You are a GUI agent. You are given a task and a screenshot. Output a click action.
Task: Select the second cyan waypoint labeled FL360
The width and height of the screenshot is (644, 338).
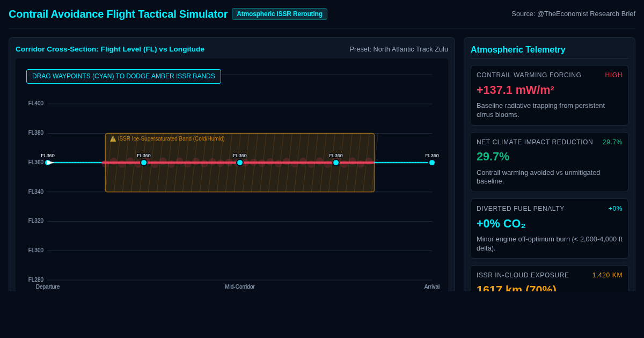[144, 163]
